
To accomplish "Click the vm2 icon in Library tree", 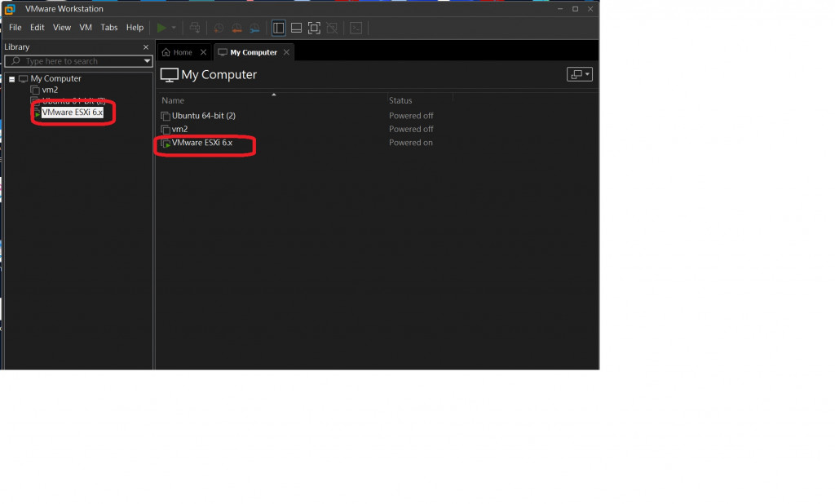I will [35, 90].
